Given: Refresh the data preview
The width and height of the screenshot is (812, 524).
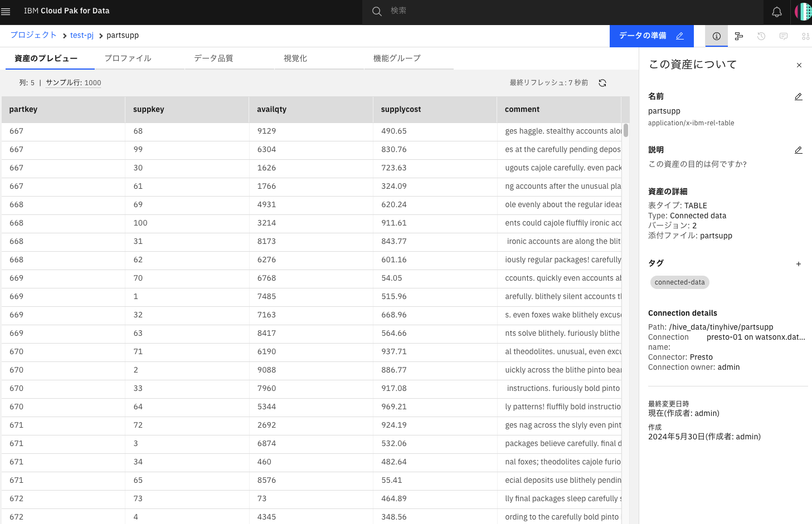Looking at the screenshot, I should [x=602, y=83].
